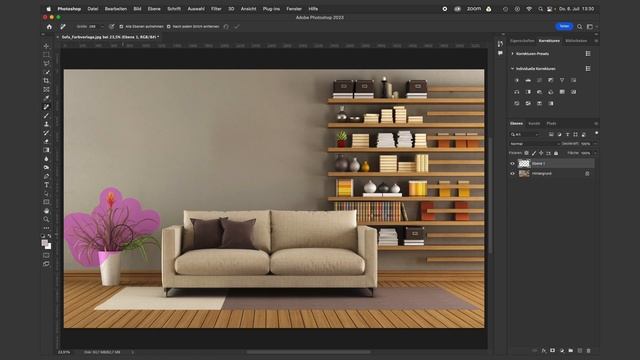Click the document tab Sofa_Farbvorlage.jpg
Image resolution: width=640 pixels, height=360 pixels.
point(109,37)
